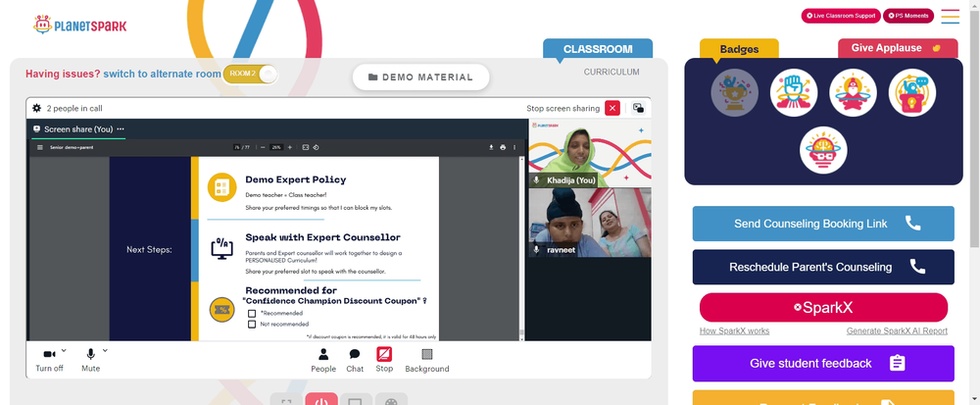Viewport: 980px width, 405px height.
Task: Launch the SparkX button
Action: click(x=823, y=308)
